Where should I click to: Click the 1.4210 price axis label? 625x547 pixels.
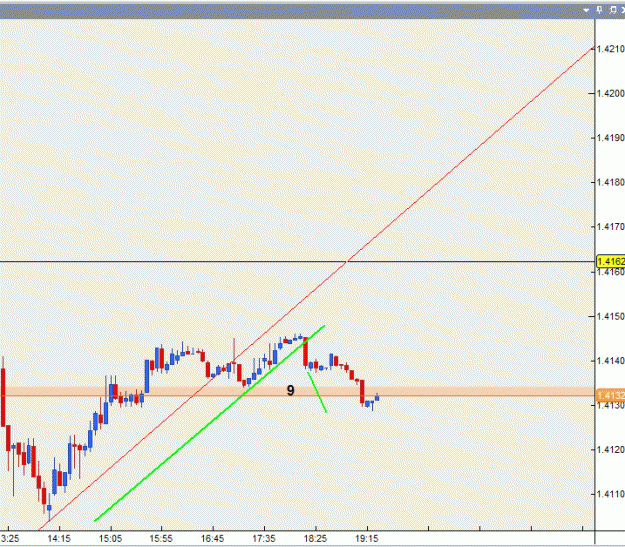tap(611, 49)
